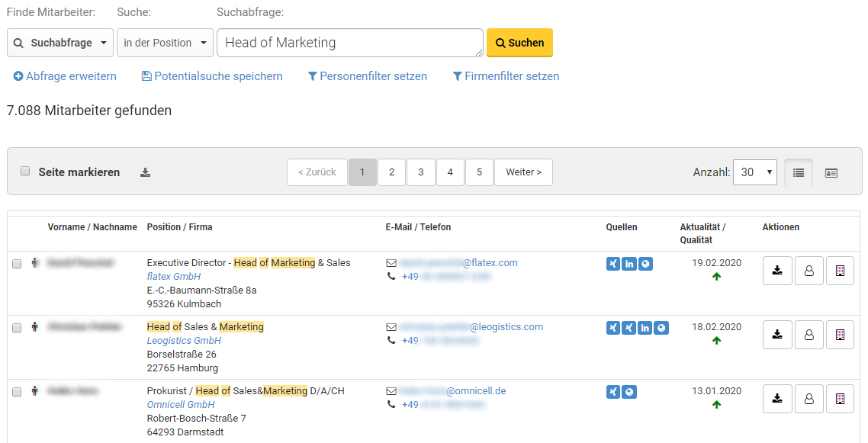Viewport: 868px width, 443px height.
Task: Open company details for flatex GmbH row
Action: 840,271
